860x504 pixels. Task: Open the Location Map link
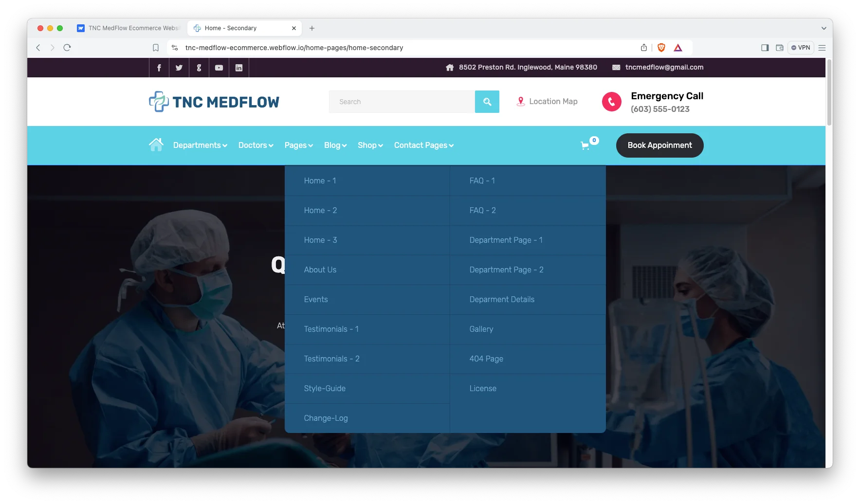click(x=547, y=102)
